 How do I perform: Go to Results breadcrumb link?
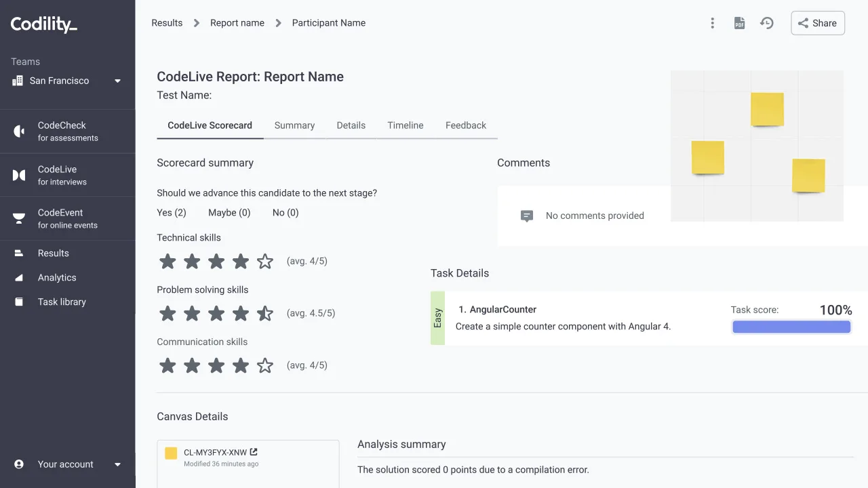click(x=167, y=23)
